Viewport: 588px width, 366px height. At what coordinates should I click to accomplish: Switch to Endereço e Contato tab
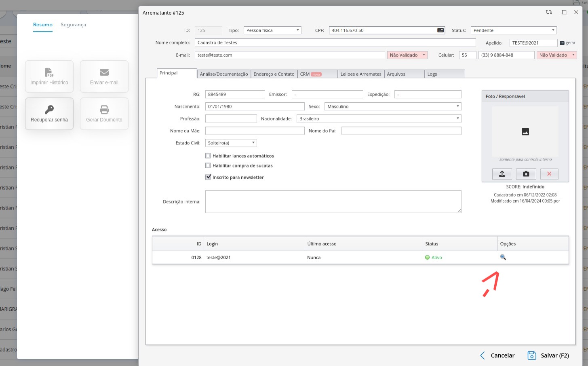click(x=274, y=74)
